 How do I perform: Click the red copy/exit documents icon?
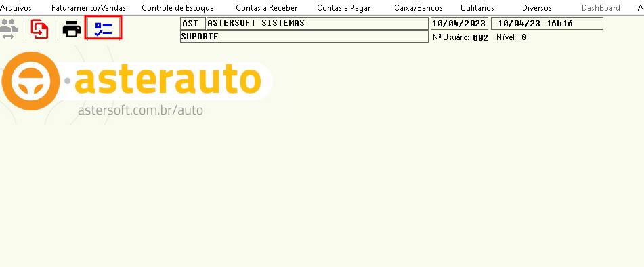click(x=39, y=29)
